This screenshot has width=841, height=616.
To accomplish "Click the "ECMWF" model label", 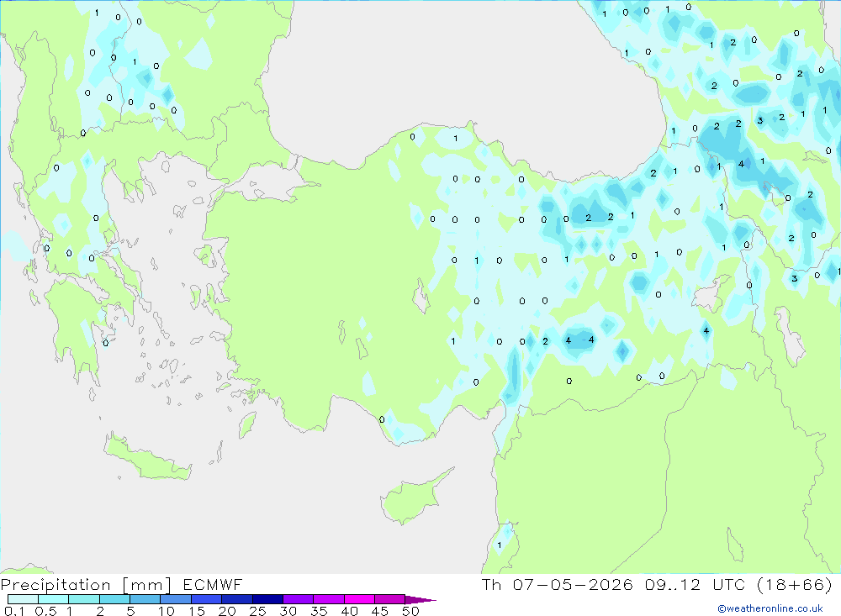I will (x=213, y=585).
